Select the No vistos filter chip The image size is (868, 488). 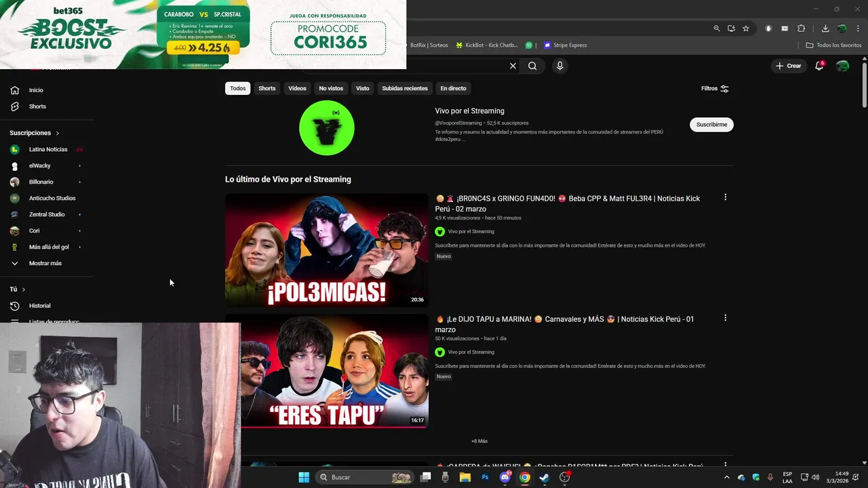[331, 88]
